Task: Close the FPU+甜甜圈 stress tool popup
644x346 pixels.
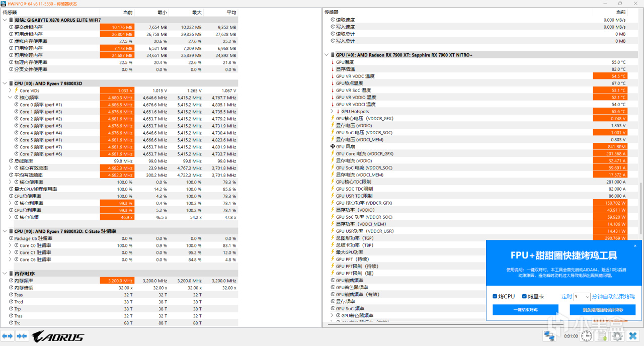Action: (x=635, y=245)
